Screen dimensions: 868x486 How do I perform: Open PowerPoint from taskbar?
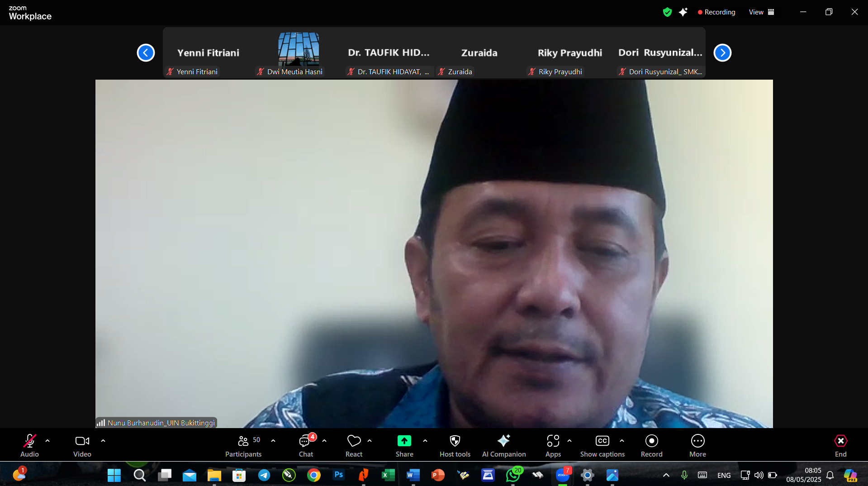tap(438, 475)
